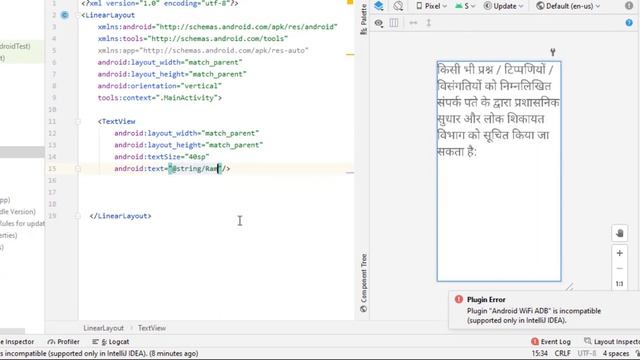Change the UTF-8 file encoding
The image size is (640, 360).
587,353
